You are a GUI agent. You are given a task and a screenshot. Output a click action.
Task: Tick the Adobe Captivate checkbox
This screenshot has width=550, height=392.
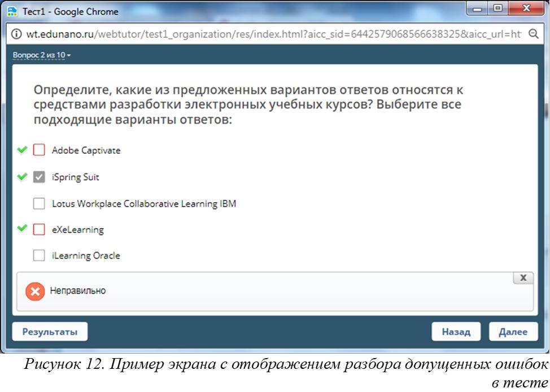(x=39, y=150)
